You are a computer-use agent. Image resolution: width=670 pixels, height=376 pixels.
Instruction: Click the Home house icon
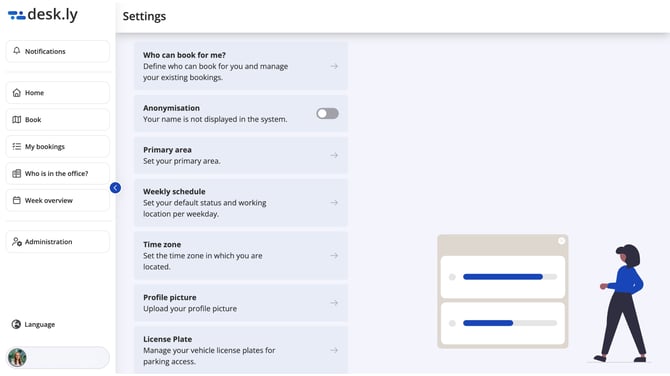point(17,93)
